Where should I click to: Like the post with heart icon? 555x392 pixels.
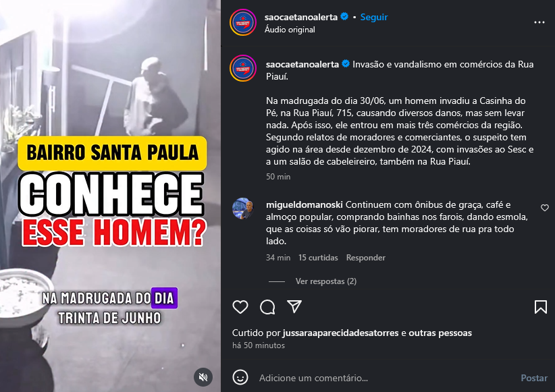(x=240, y=307)
